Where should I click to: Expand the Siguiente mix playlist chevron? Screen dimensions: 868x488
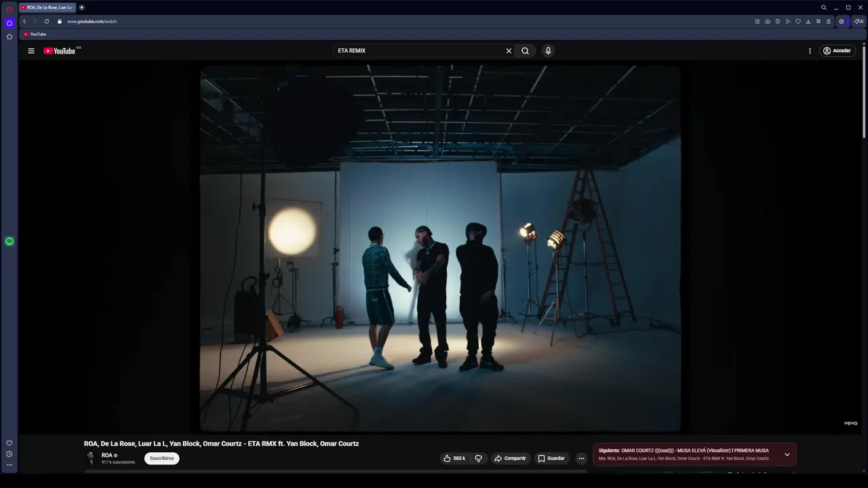pos(787,454)
